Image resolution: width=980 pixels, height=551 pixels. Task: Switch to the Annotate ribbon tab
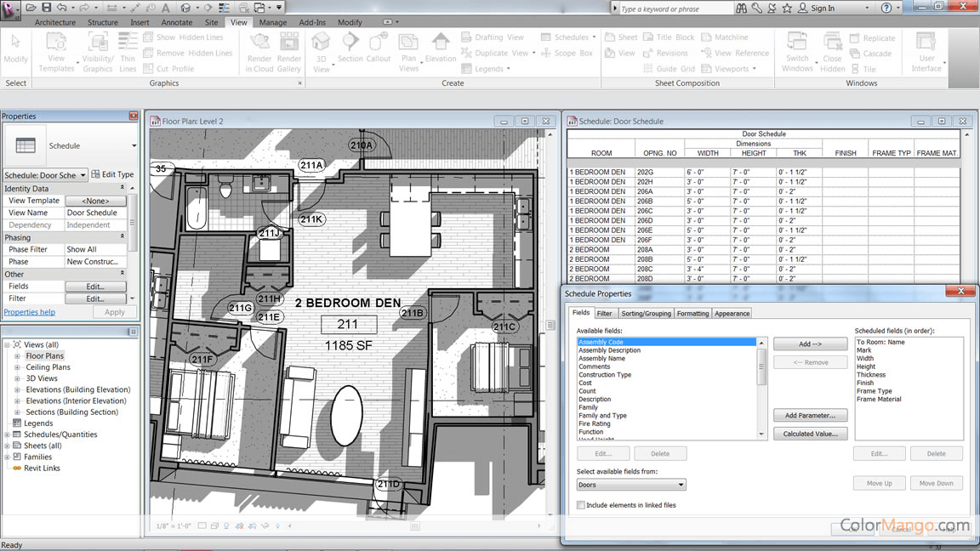[177, 22]
